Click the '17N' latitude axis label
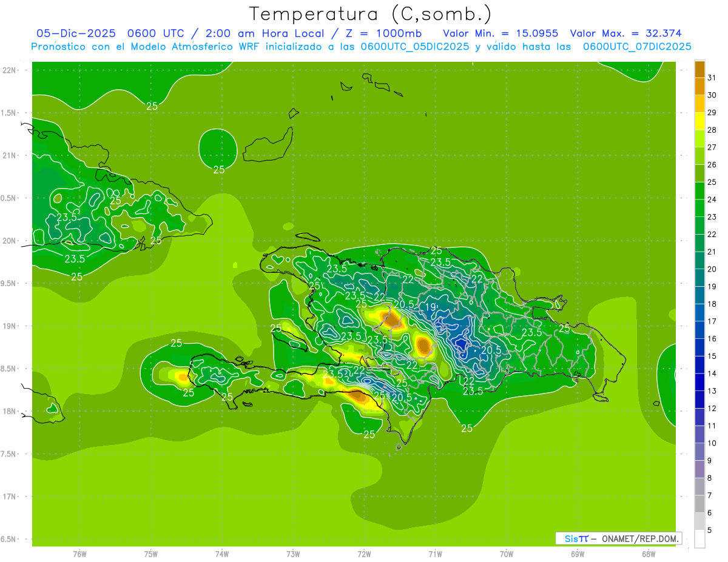Viewport: 728px width, 562px height. [x=8, y=497]
